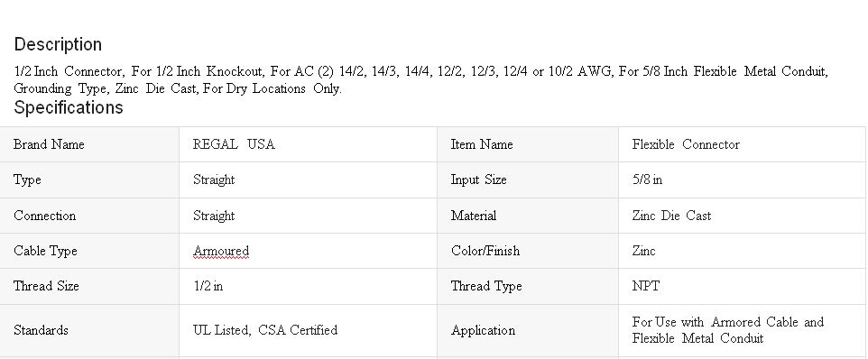The width and height of the screenshot is (868, 359).
Task: Click the Standards label cell
Action: coord(89,330)
